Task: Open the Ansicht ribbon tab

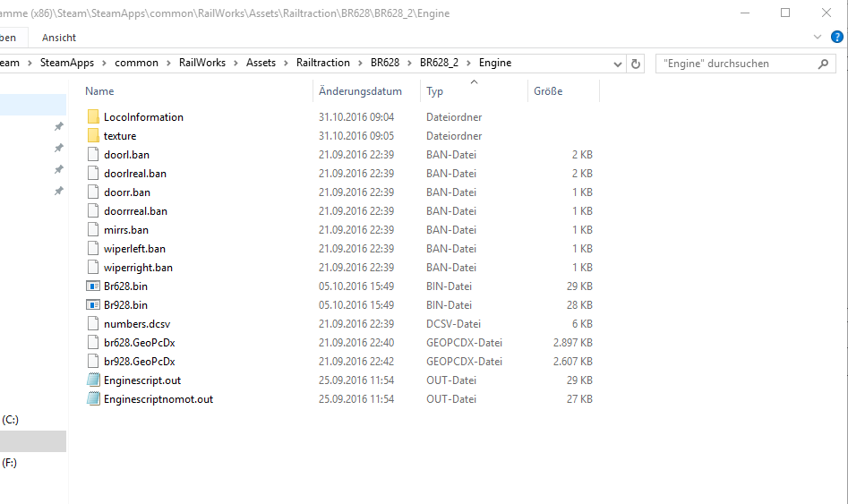Action: (x=59, y=38)
